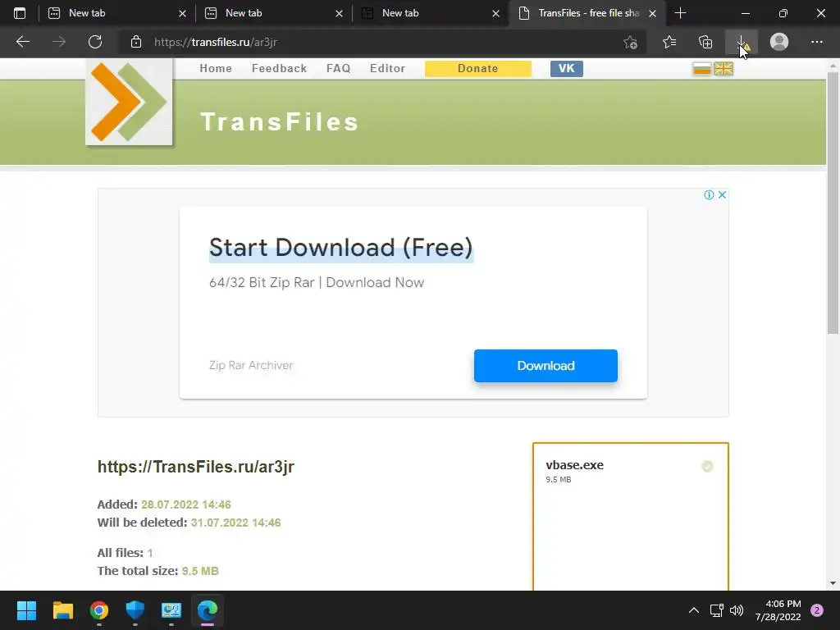Image resolution: width=840 pixels, height=630 pixels.
Task: Close the first New tab
Action: (x=182, y=13)
